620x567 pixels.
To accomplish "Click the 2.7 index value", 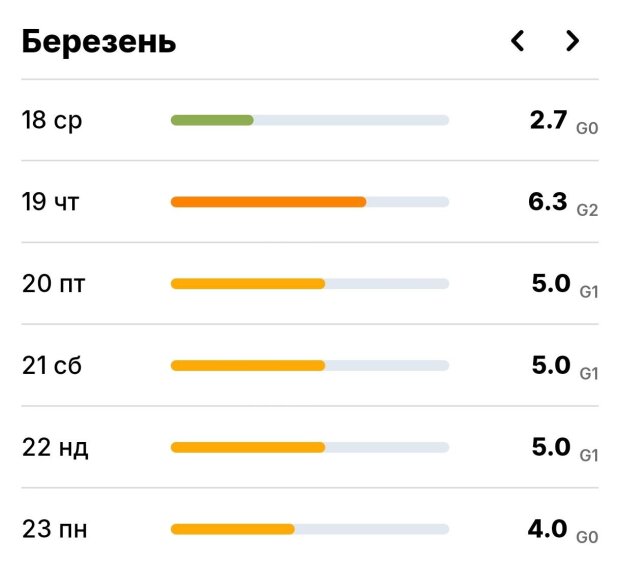I will (549, 120).
